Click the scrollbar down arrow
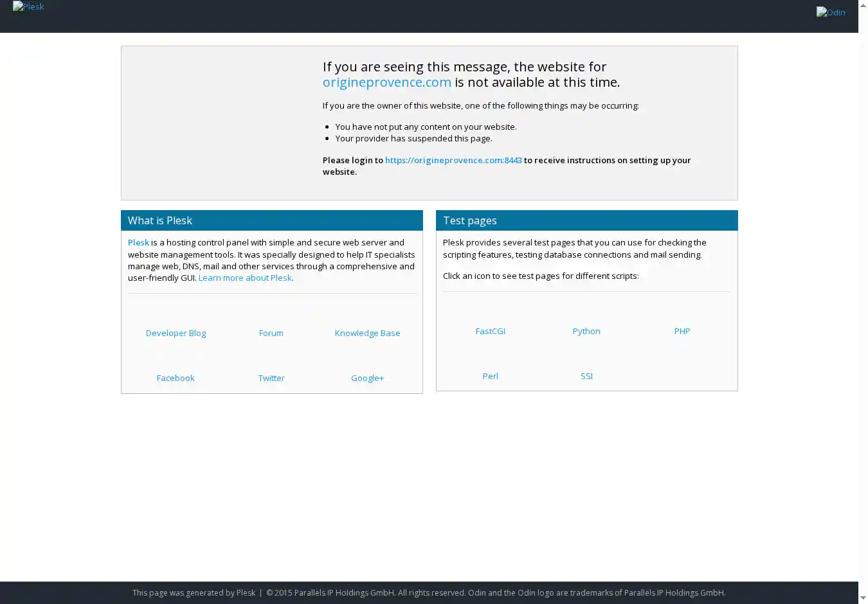 863,598
